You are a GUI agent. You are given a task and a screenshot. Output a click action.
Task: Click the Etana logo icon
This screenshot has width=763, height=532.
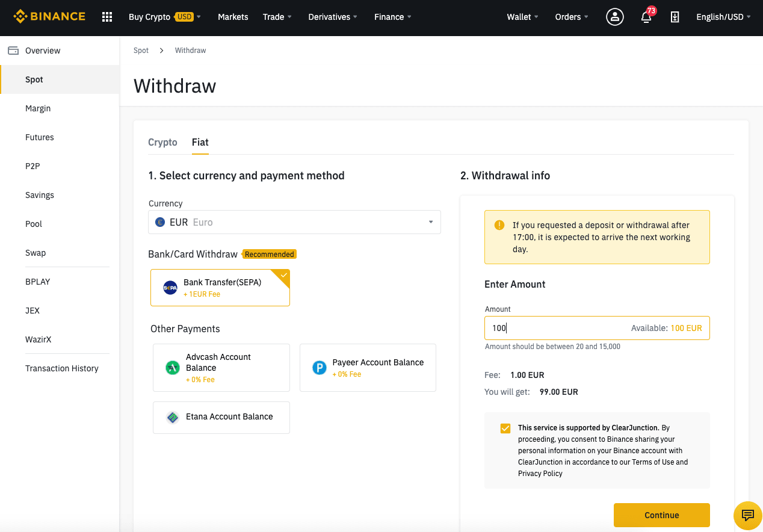coord(173,417)
